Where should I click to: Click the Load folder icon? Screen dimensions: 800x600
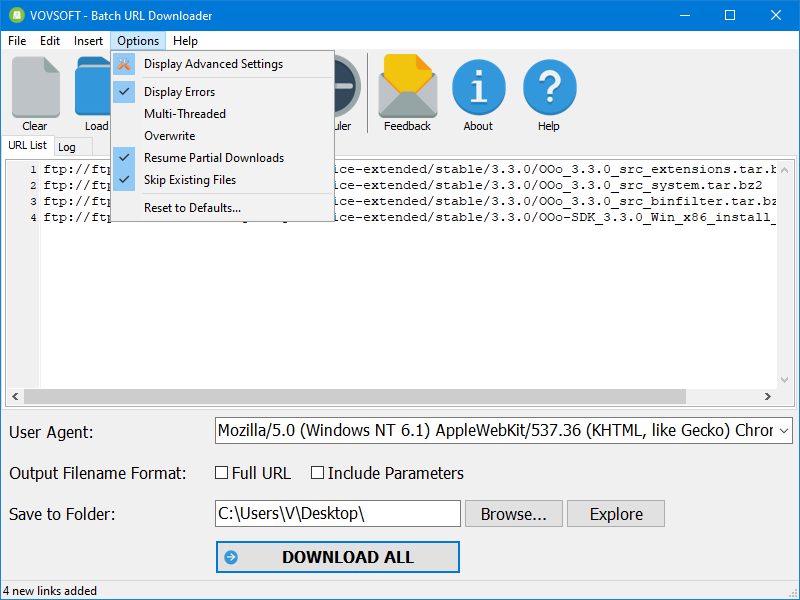click(93, 87)
